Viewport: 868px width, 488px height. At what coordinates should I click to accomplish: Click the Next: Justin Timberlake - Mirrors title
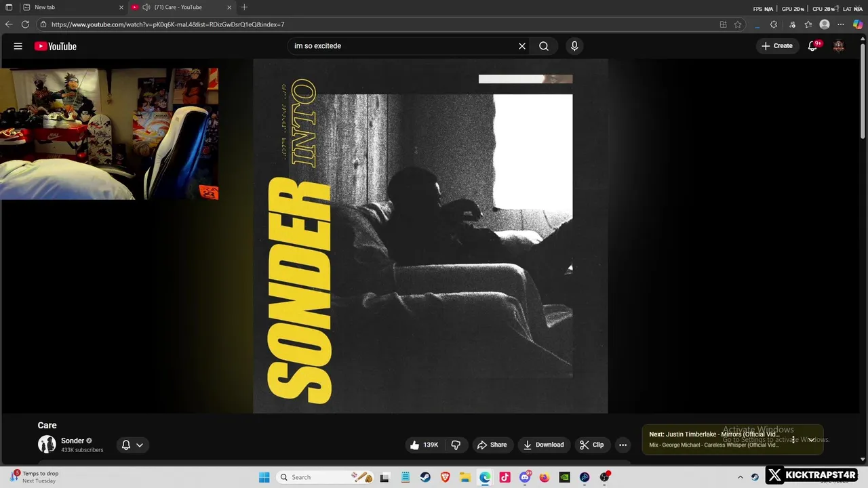point(714,434)
